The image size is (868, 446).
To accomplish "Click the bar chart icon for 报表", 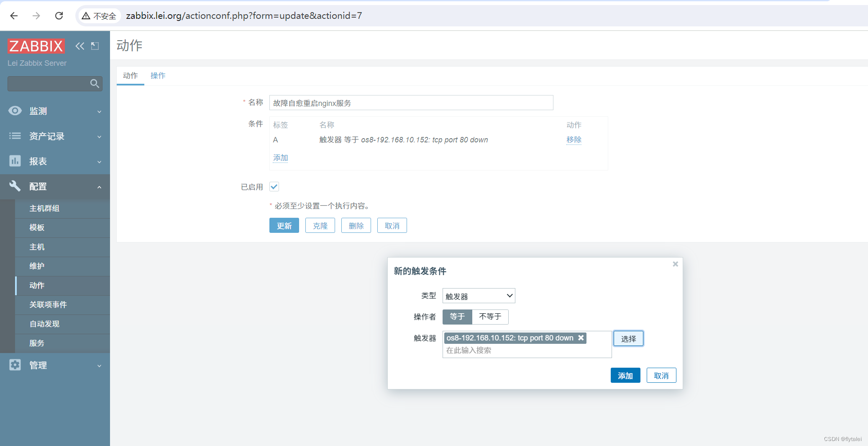I will coord(15,161).
